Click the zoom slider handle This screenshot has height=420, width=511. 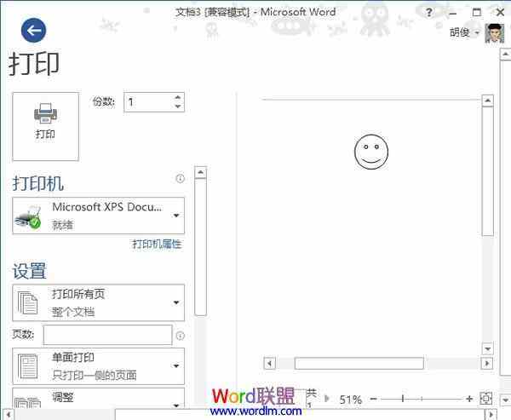[403, 399]
